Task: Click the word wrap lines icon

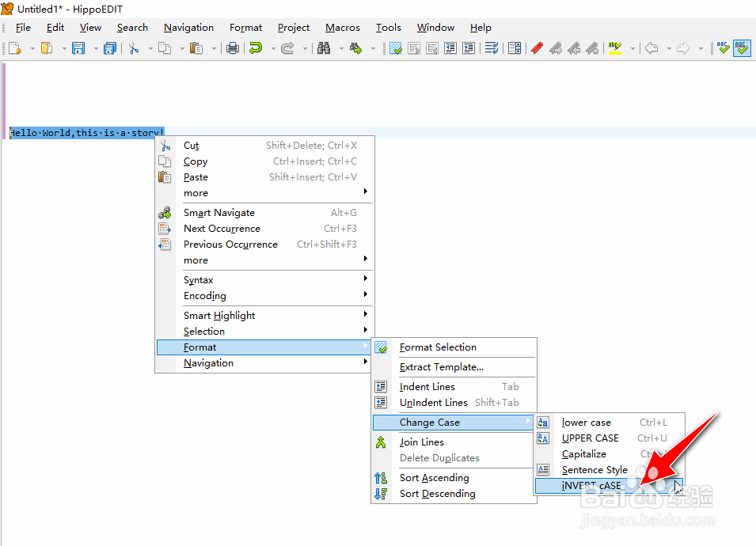Action: pos(492,48)
